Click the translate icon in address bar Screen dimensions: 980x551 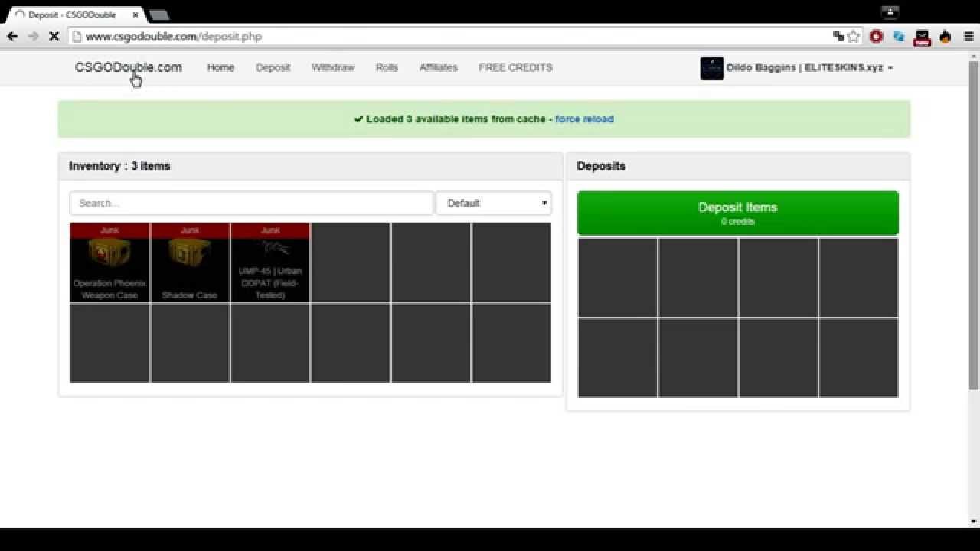pyautogui.click(x=838, y=36)
